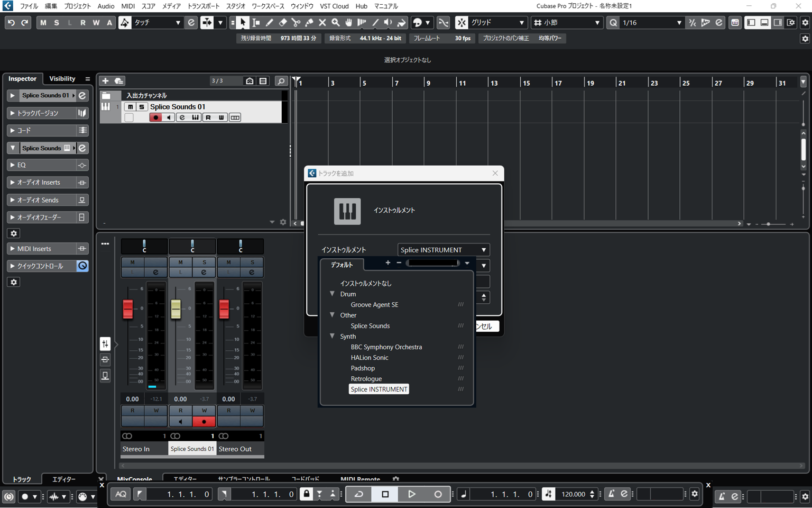Select the Mute X tool

(x=322, y=23)
